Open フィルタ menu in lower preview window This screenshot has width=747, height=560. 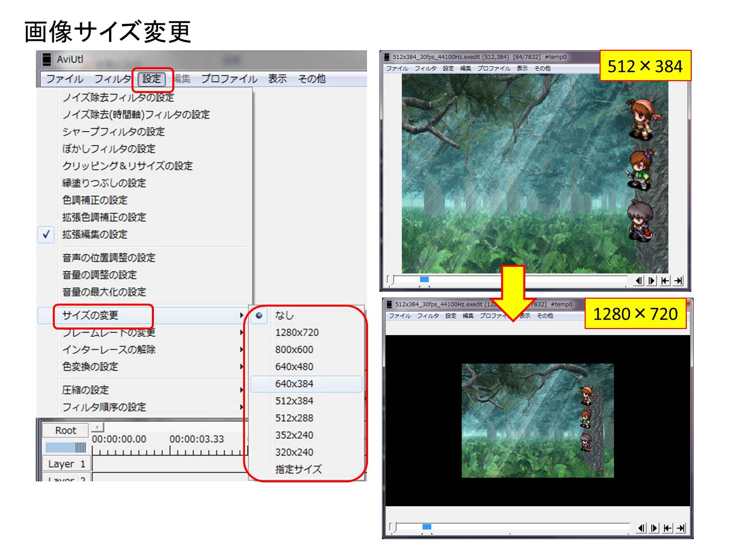point(428,316)
